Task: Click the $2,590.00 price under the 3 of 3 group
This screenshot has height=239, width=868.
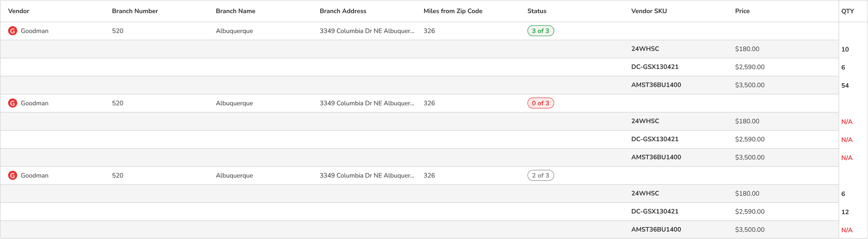Action: [750, 67]
